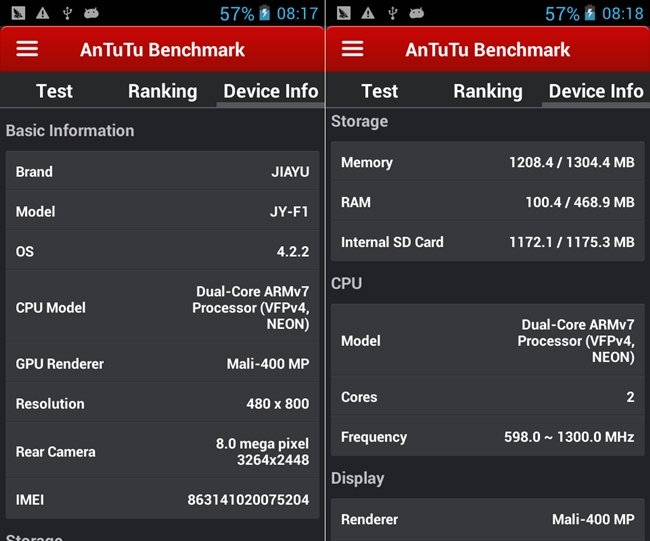Select the Internal SD Card row
Screen dimensions: 650x541
(487, 242)
